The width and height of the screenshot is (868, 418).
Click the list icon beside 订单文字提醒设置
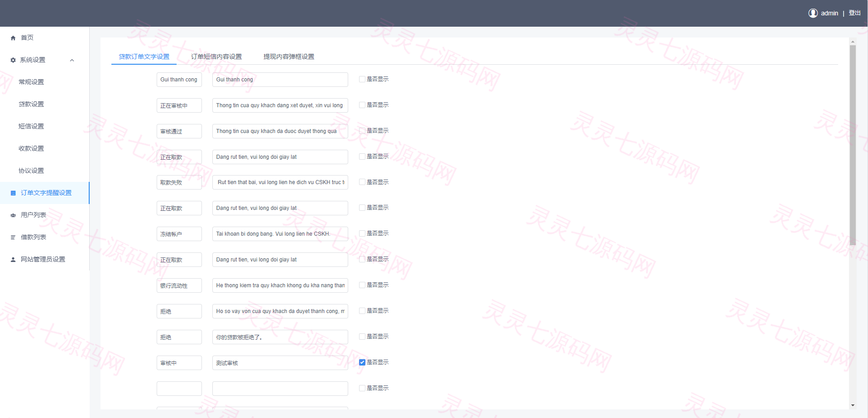click(13, 193)
